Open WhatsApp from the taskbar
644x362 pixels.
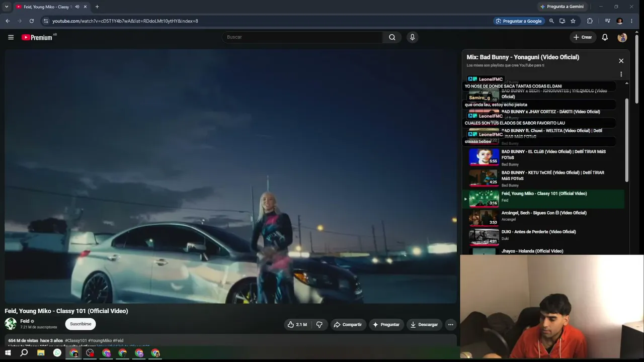tap(57, 353)
